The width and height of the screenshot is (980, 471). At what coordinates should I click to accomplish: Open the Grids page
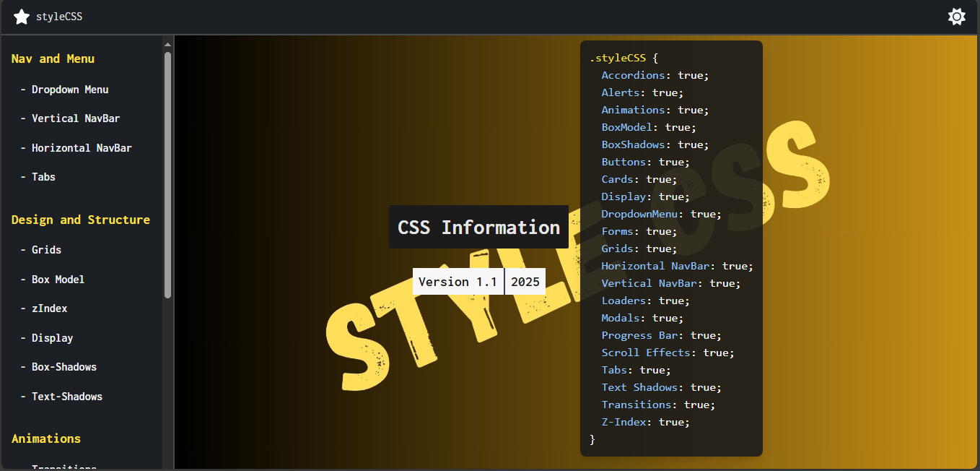[x=46, y=250]
